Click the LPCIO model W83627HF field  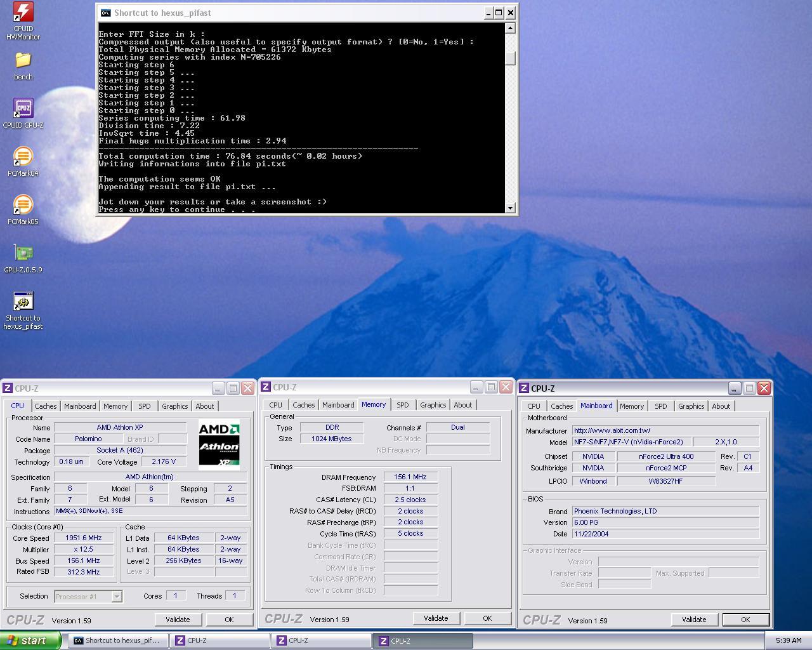pyautogui.click(x=666, y=481)
